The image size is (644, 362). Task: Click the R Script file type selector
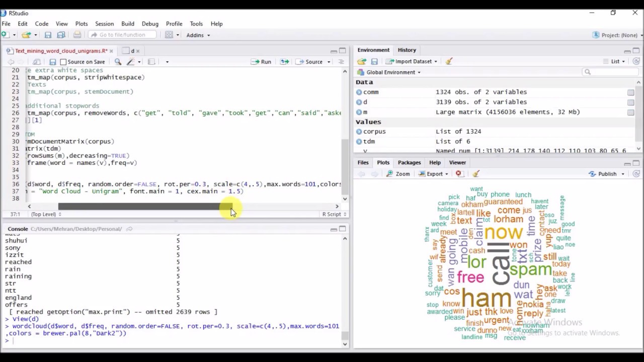click(333, 214)
